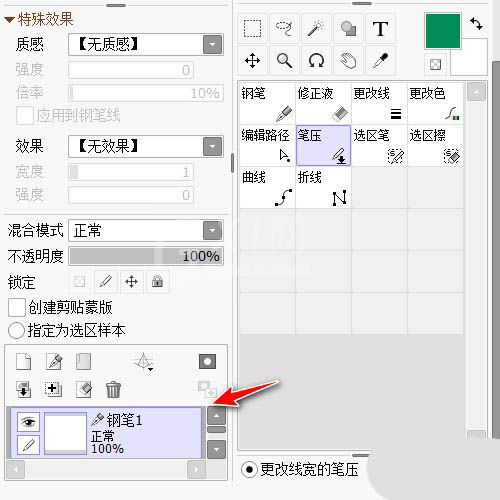This screenshot has width=500, height=500.
Task: Select the rectangular selection tool
Action: click(x=252, y=29)
